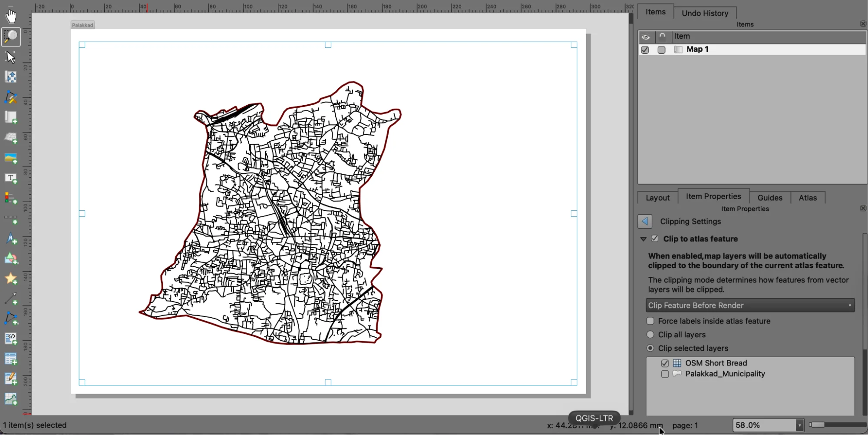Select the Add Legend tool

11,198
